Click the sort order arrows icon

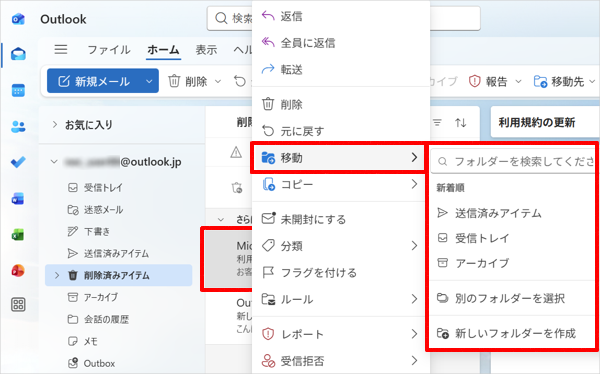(460, 122)
